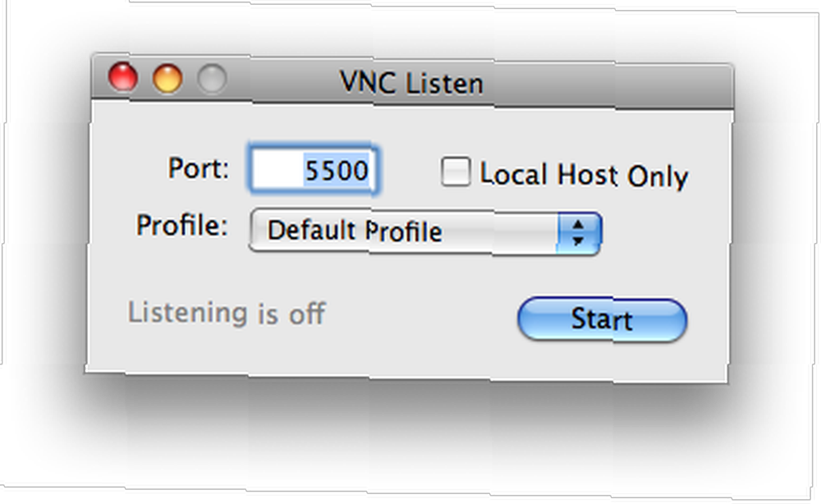Image resolution: width=821 pixels, height=504 pixels.
Task: Click the "Default Profile" text in the popup
Action: (x=355, y=231)
